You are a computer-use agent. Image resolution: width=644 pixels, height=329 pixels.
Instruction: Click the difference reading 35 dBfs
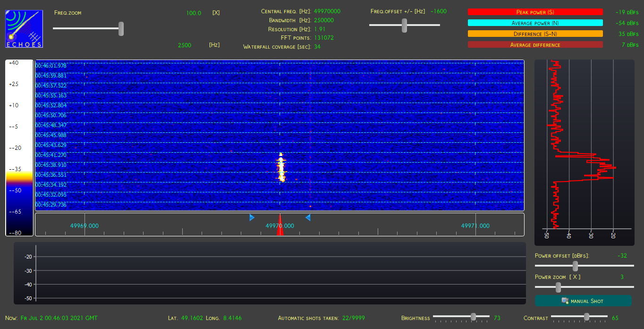click(x=628, y=34)
